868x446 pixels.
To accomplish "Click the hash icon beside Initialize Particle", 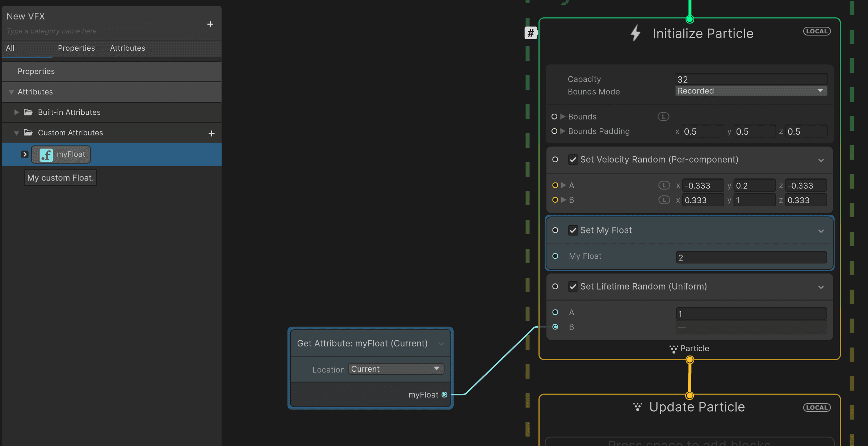I will pyautogui.click(x=531, y=33).
